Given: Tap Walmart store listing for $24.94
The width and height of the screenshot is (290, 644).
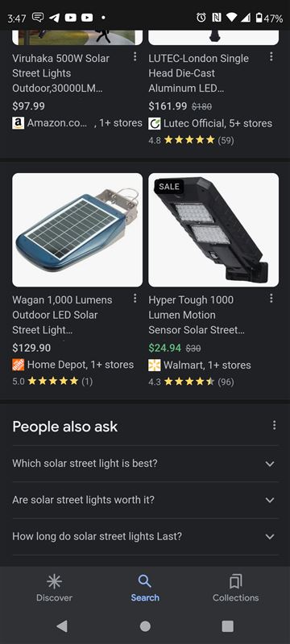Looking at the screenshot, I should tap(200, 365).
